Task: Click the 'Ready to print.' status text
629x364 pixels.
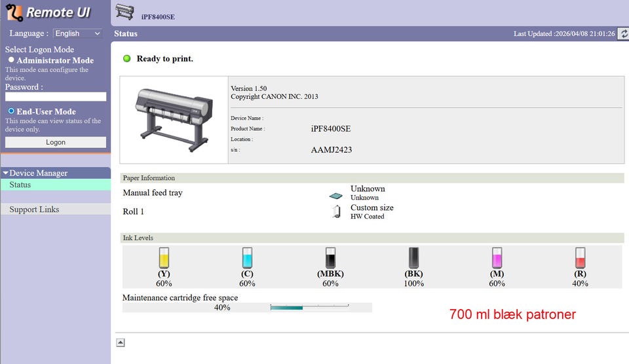Action: point(165,58)
